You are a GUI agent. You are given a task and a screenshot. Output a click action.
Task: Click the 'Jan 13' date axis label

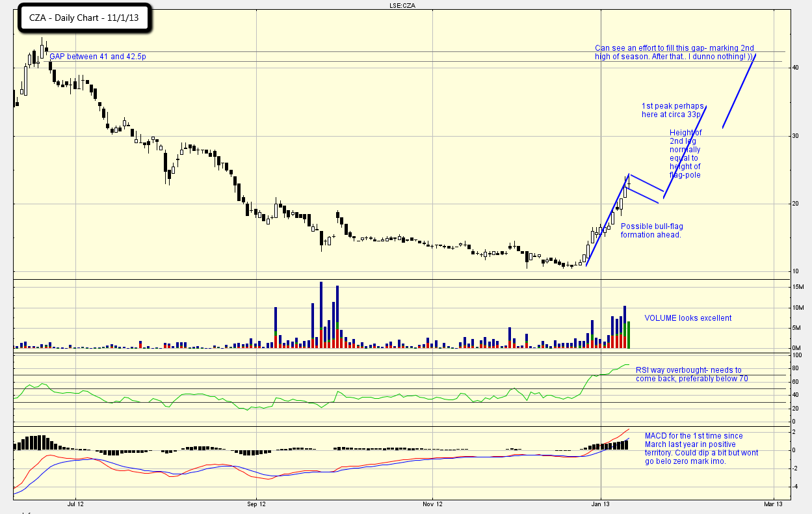point(601,504)
